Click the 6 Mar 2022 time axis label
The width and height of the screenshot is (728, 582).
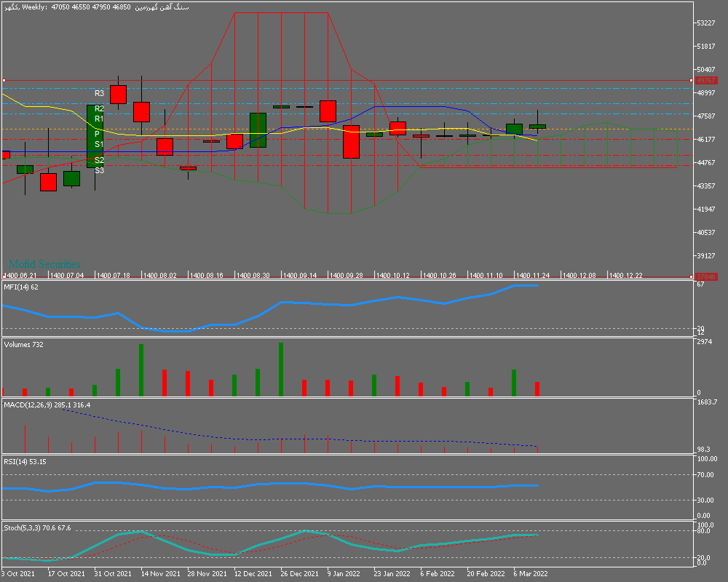pos(531,574)
